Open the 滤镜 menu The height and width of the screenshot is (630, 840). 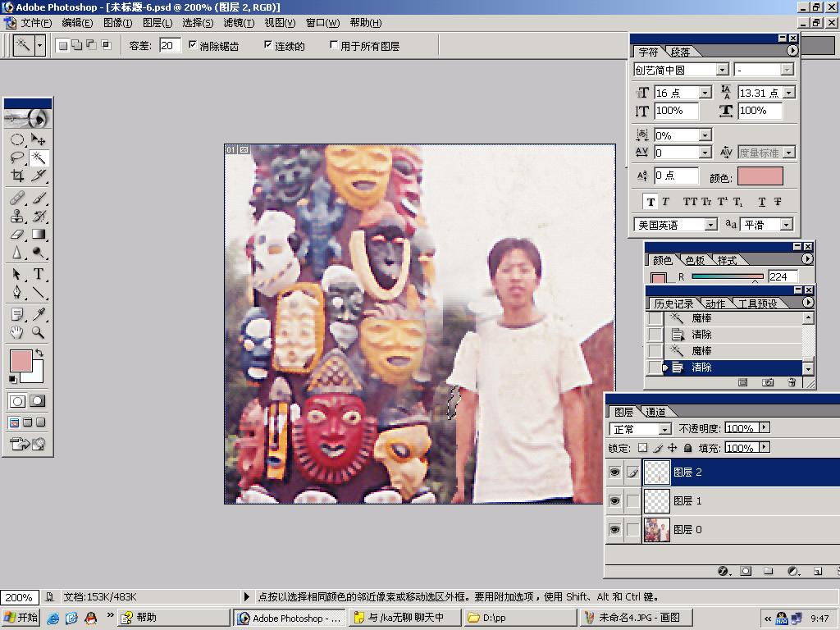(240, 23)
